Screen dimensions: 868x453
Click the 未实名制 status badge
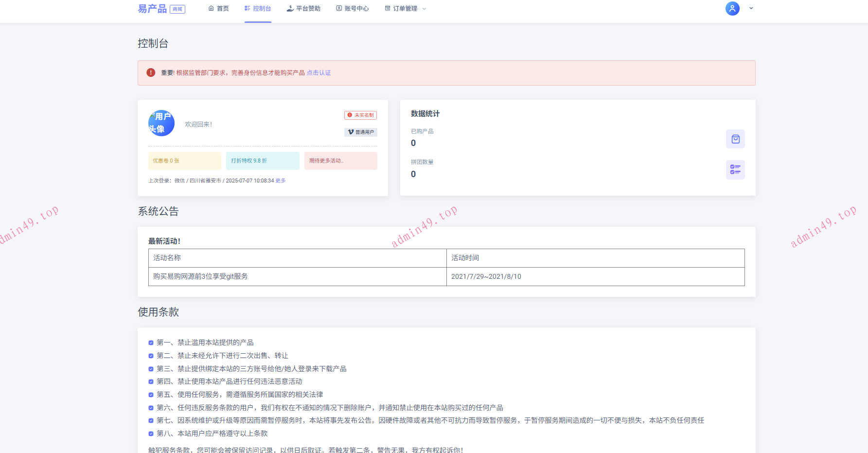[x=360, y=115]
